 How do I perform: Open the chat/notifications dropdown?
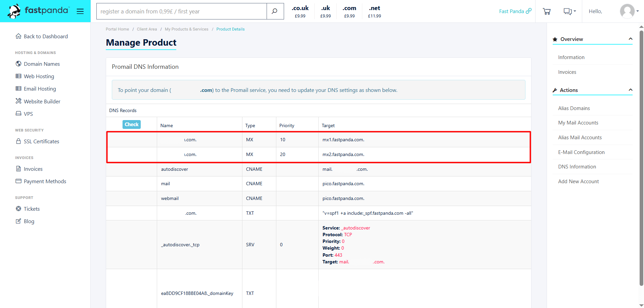click(569, 11)
